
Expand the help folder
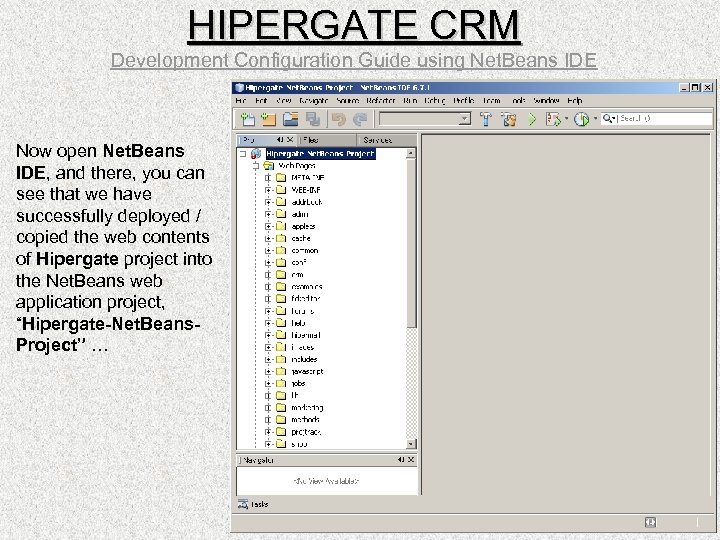pyautogui.click(x=269, y=323)
